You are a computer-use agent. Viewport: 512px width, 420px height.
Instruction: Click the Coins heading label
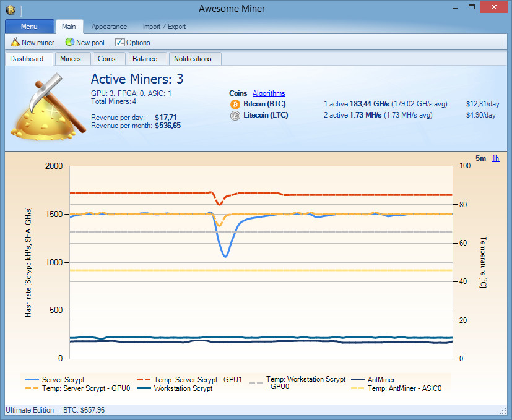238,93
